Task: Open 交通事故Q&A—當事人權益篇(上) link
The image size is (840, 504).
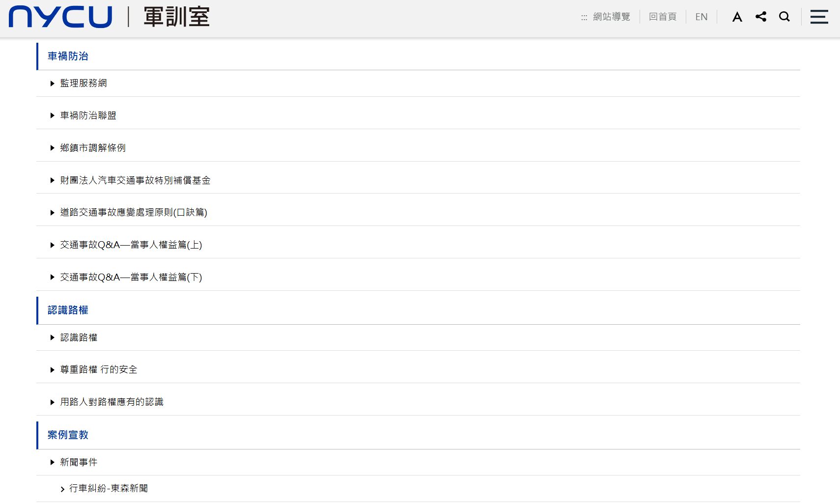Action: pyautogui.click(x=131, y=245)
